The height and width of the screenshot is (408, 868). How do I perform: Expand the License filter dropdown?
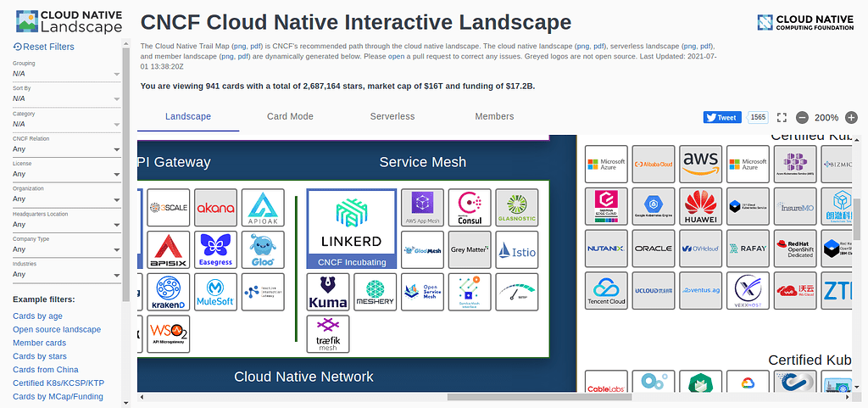[66, 174]
